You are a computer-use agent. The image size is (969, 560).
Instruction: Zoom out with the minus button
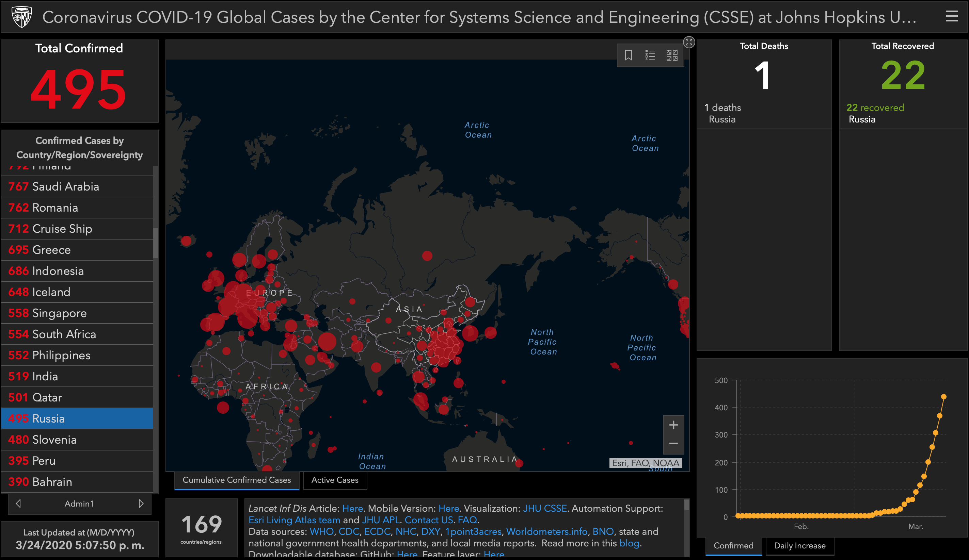673,444
